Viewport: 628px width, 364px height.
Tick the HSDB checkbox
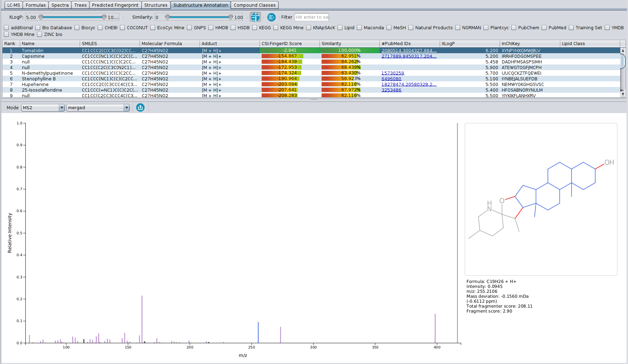click(x=233, y=27)
